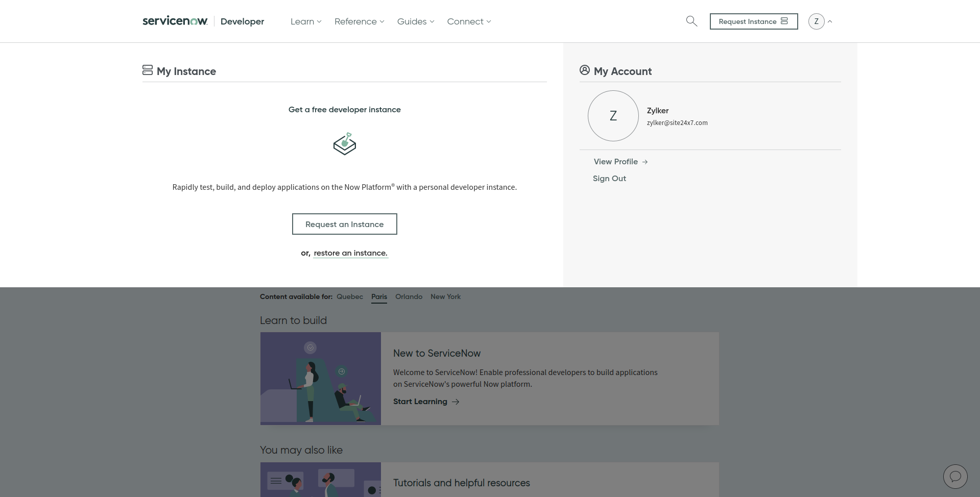Click the Z avatar in header
This screenshot has height=497, width=980.
click(816, 21)
